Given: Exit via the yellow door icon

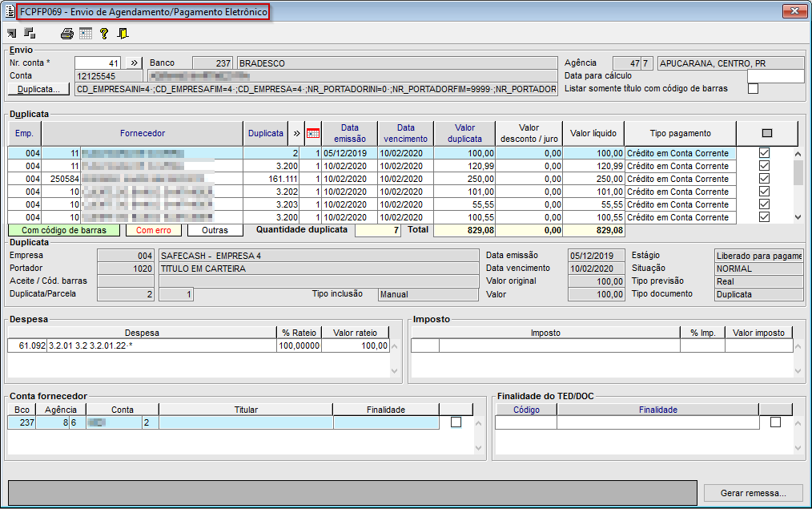Looking at the screenshot, I should coord(123,34).
